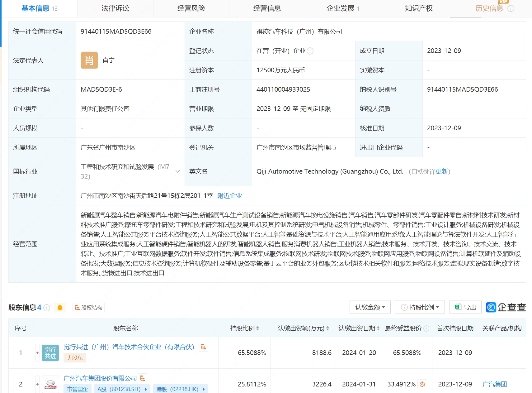Open 港股 (02238.HK) stock tag
This screenshot has width=532, height=393.
pyautogui.click(x=181, y=389)
